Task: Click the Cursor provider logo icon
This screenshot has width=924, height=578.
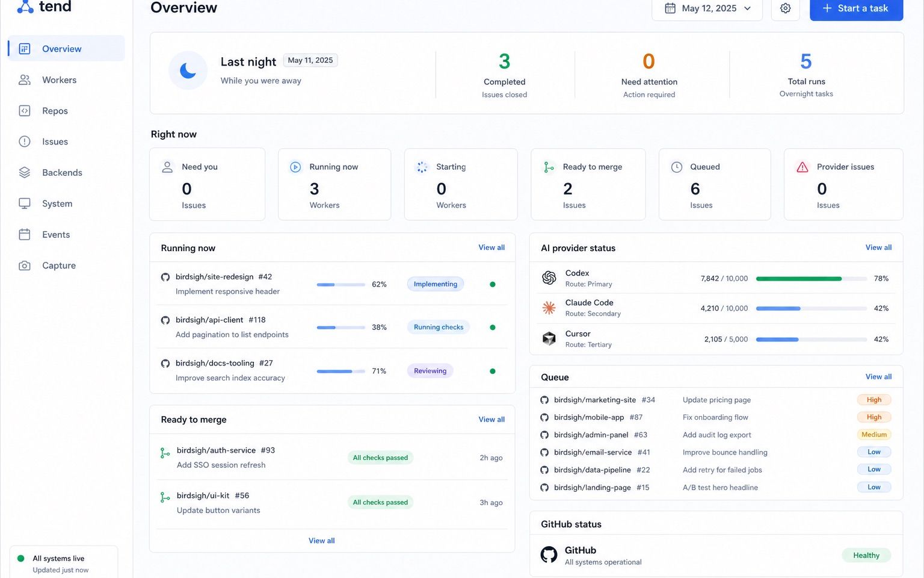Action: tap(549, 338)
